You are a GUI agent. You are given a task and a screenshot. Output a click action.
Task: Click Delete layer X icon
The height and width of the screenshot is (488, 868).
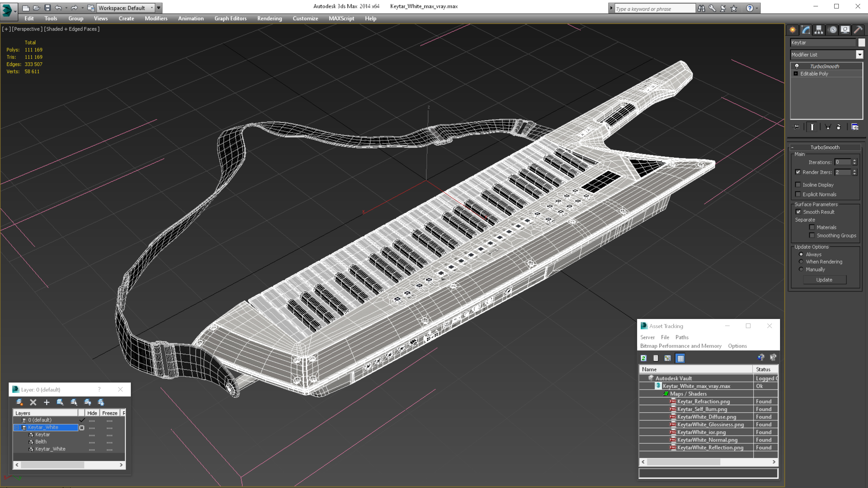click(33, 402)
